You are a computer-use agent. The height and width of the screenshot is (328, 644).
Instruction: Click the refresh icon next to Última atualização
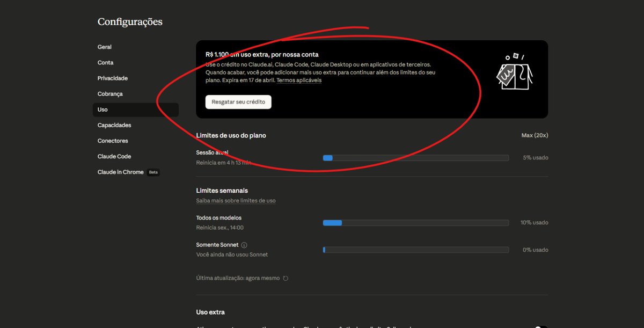click(x=286, y=278)
